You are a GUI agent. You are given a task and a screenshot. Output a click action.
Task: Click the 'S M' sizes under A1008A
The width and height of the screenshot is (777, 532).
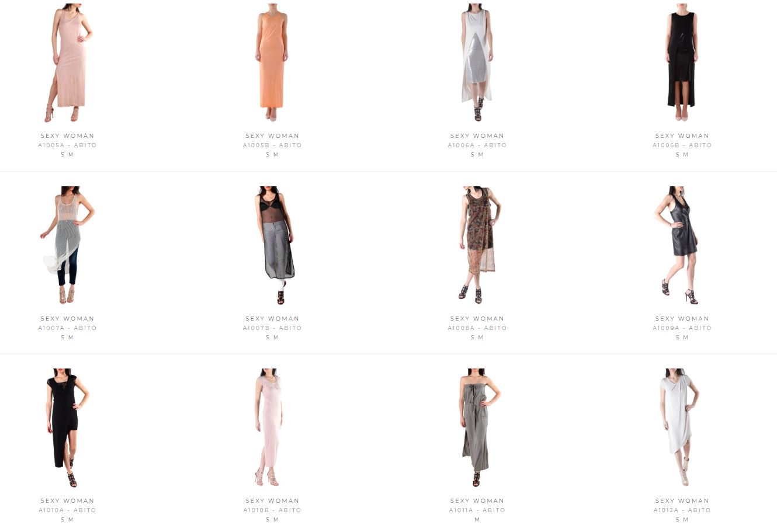coord(477,338)
